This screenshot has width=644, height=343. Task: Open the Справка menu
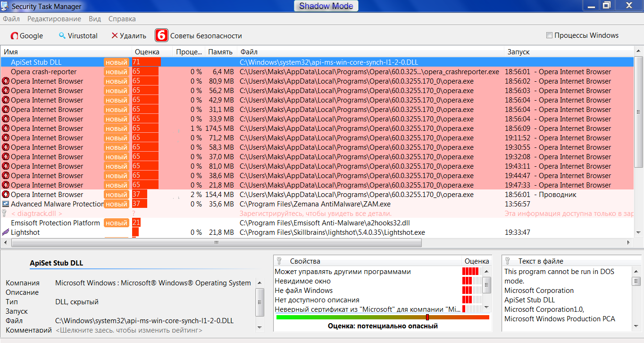tap(122, 19)
